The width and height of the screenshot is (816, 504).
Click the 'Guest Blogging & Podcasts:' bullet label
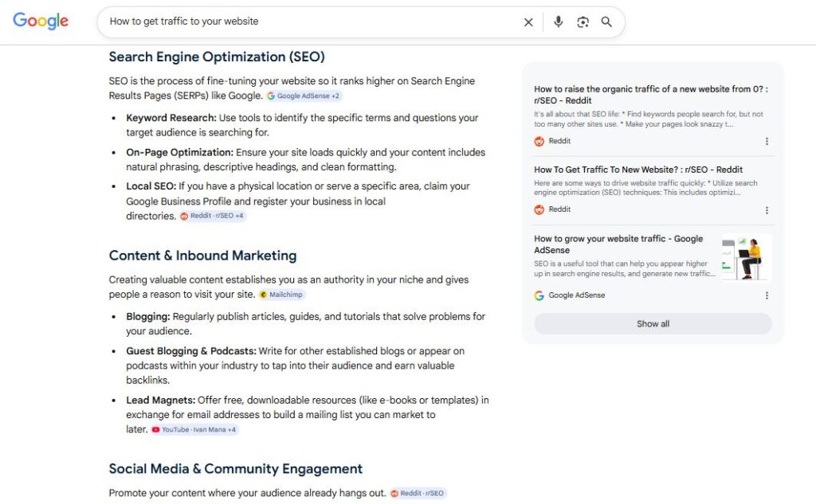pyautogui.click(x=191, y=351)
